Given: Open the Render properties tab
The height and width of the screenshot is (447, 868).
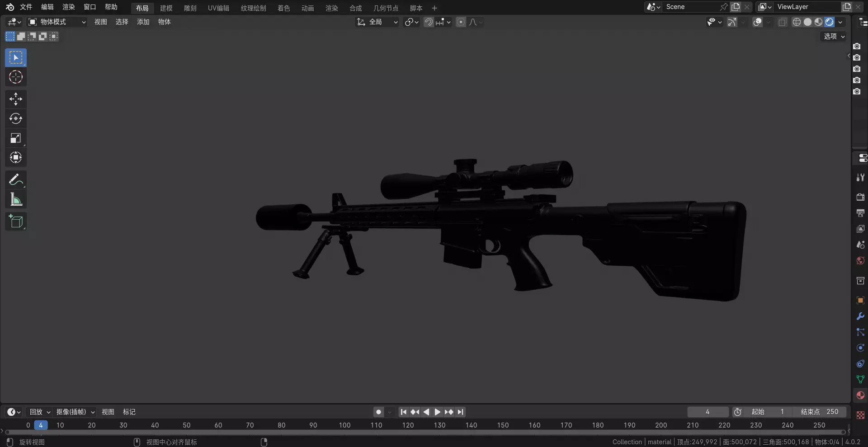Looking at the screenshot, I should pyautogui.click(x=860, y=197).
